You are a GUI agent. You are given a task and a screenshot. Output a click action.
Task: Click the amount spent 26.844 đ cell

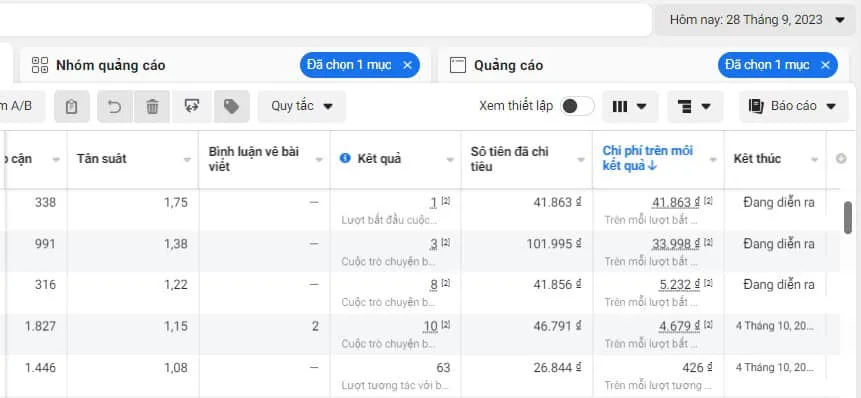(557, 368)
